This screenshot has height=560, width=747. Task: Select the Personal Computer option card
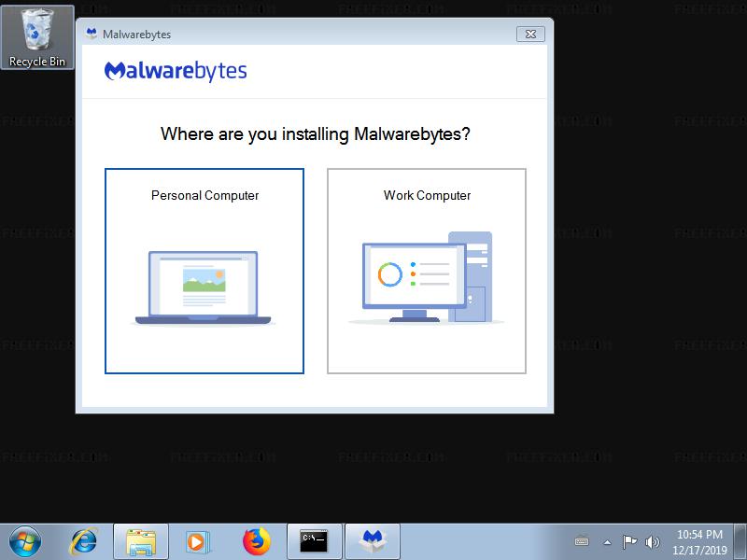(x=204, y=271)
